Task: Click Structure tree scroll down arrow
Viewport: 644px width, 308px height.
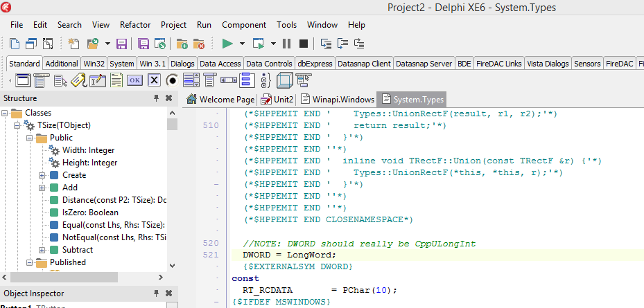Action: tap(172, 266)
